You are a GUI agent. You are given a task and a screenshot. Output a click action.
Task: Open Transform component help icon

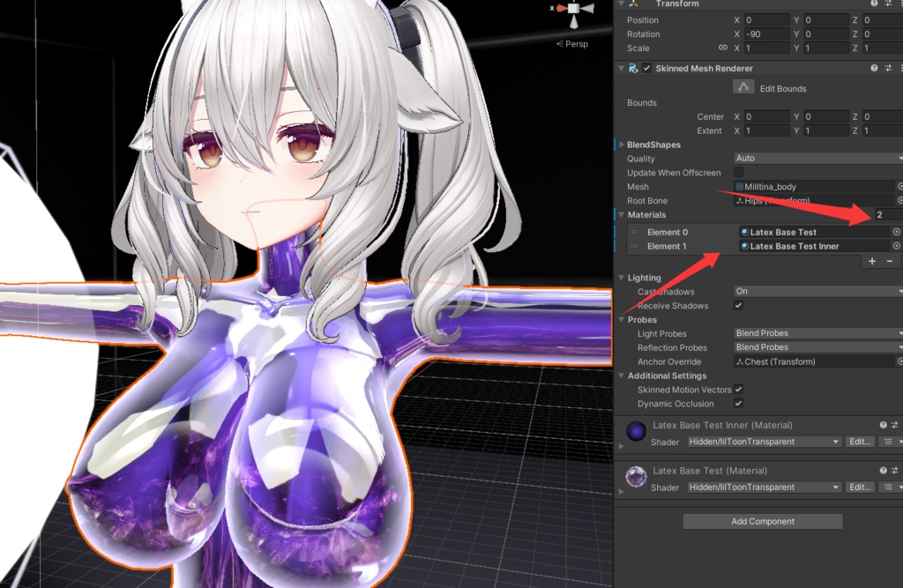(x=874, y=4)
